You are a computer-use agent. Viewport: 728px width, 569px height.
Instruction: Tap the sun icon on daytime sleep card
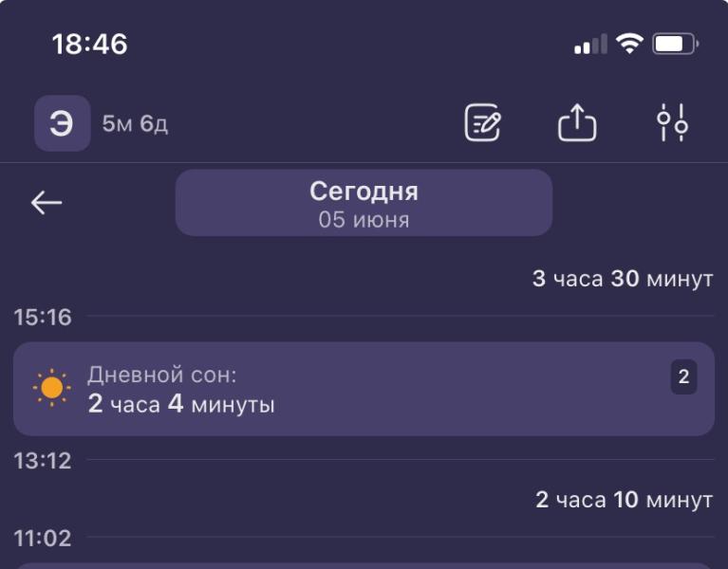click(x=51, y=388)
